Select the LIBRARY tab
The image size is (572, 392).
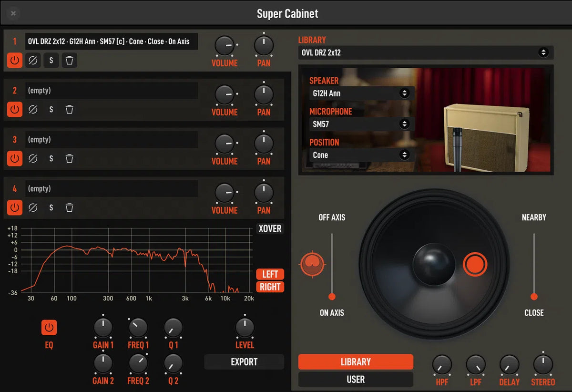click(356, 362)
